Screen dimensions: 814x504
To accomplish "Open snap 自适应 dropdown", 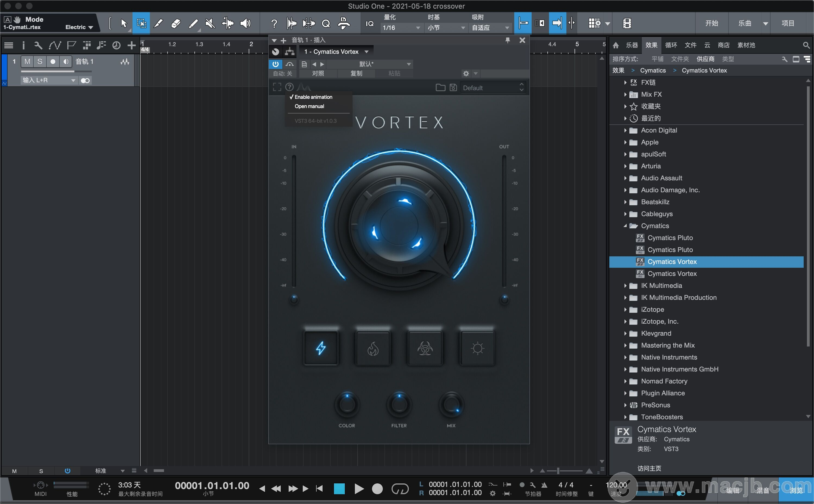I will point(490,28).
